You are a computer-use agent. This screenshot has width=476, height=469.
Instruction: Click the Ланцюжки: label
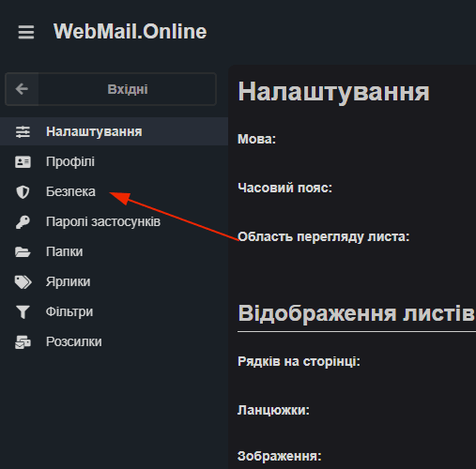click(273, 410)
